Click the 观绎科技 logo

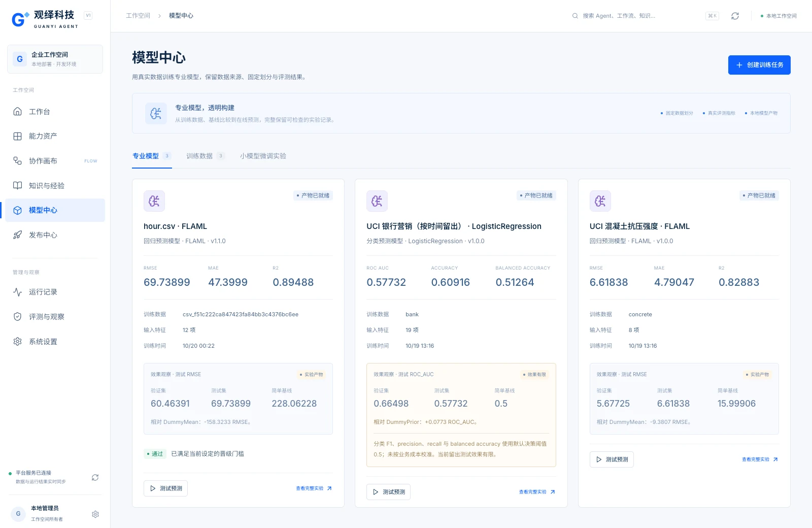[45, 19]
